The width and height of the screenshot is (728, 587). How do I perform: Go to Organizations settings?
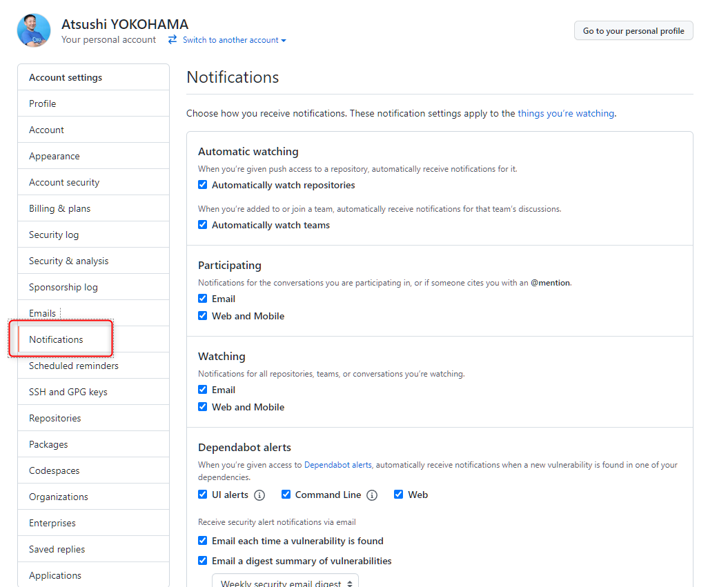[x=93, y=497]
